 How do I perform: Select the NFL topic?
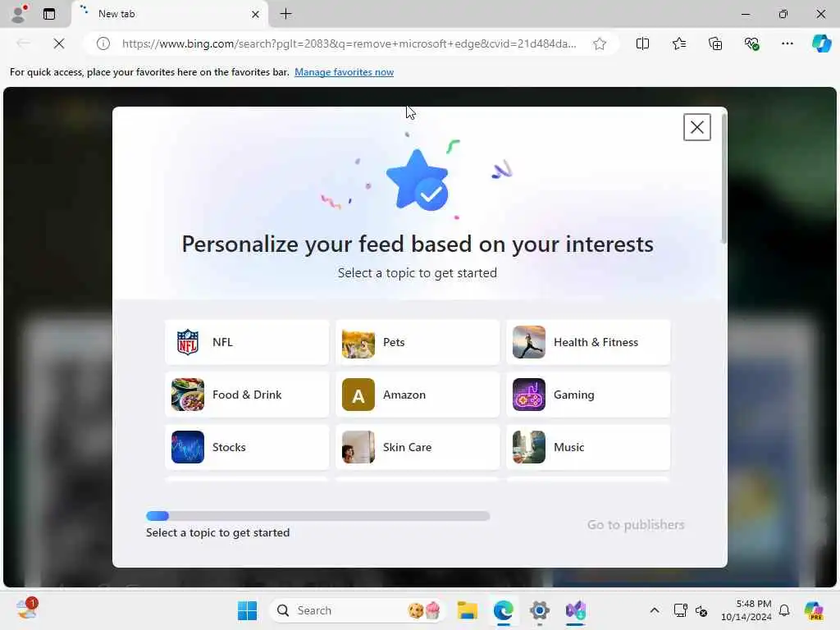[x=247, y=342]
